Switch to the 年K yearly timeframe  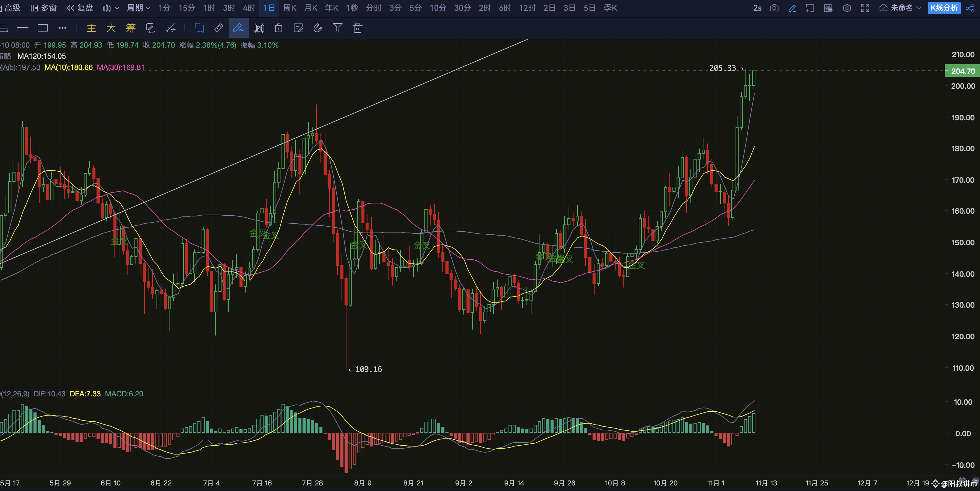(332, 8)
